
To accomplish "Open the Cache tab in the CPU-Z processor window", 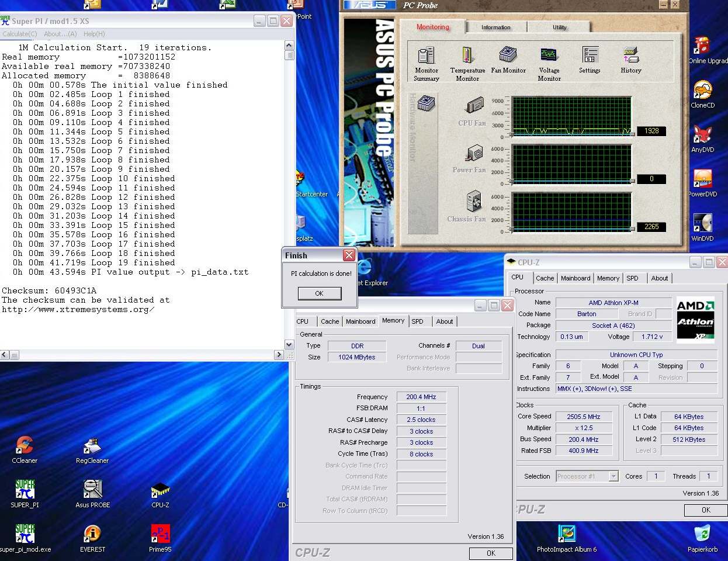I will [x=545, y=278].
